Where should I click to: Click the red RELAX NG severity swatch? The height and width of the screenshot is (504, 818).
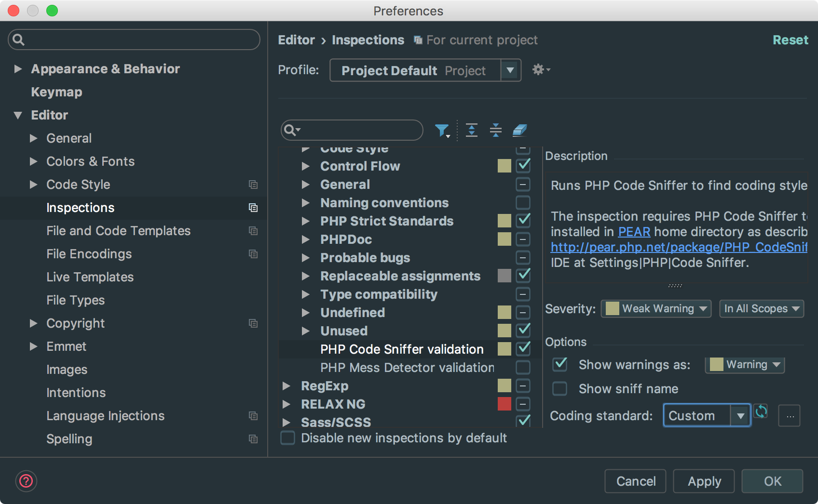(504, 404)
